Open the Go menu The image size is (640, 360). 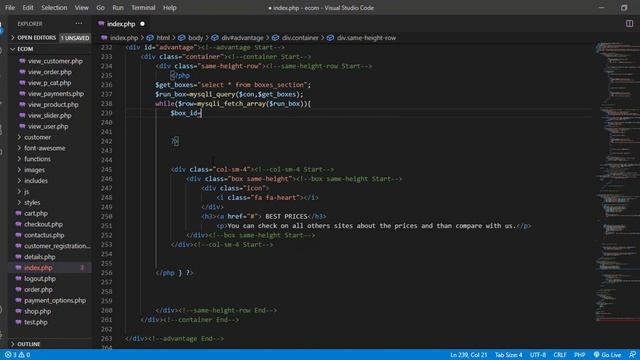coord(100,8)
